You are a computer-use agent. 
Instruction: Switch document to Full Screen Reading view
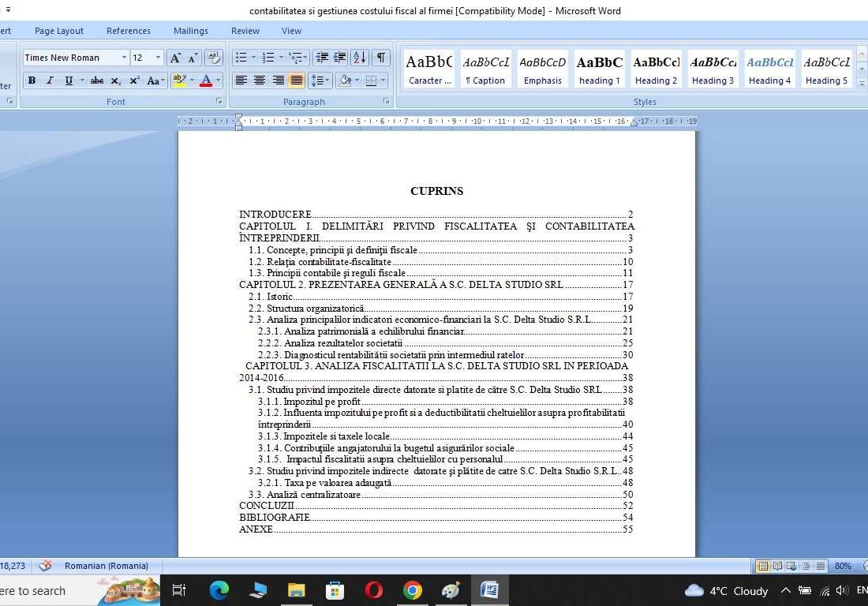point(778,566)
